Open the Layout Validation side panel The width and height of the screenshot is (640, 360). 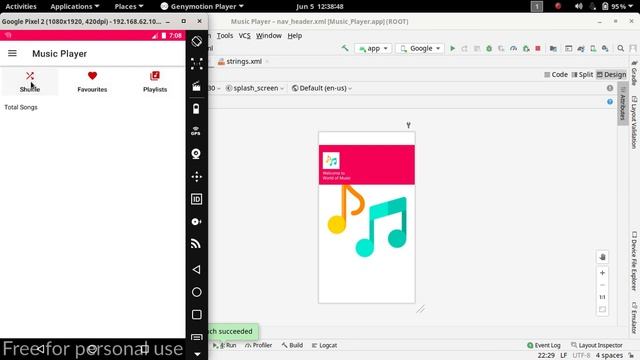[634, 122]
